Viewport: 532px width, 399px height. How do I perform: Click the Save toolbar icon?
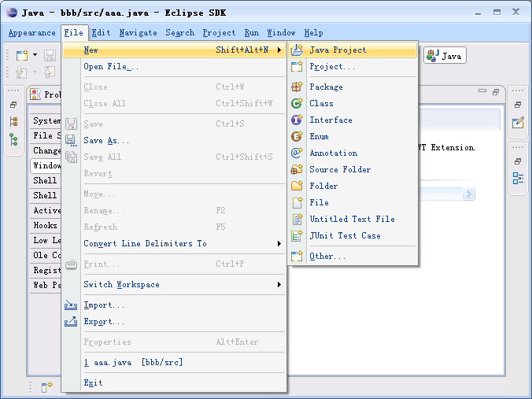(50, 55)
